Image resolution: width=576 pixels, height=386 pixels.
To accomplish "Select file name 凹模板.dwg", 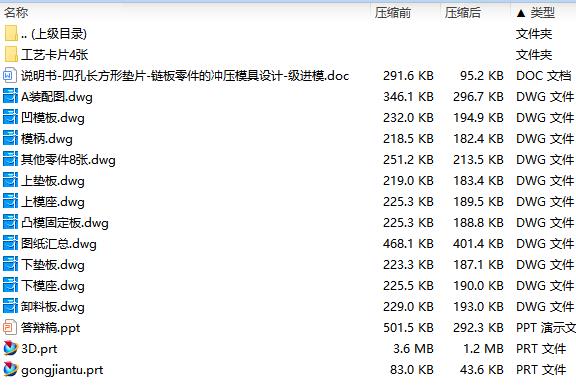I will coord(53,118).
